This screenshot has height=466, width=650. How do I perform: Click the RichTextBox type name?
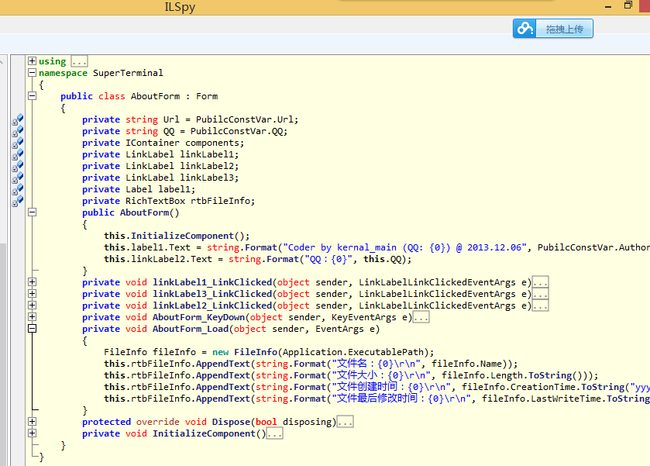(x=155, y=201)
